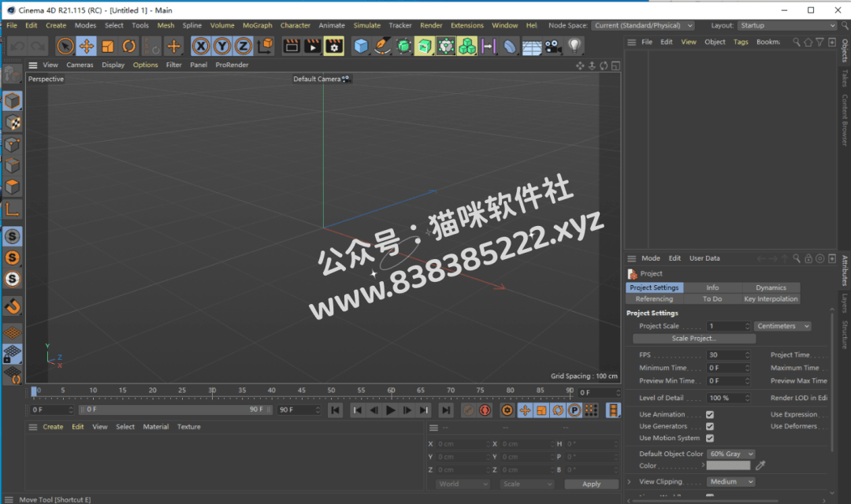The image size is (851, 504).
Task: Render the current view
Action: pyautogui.click(x=292, y=46)
